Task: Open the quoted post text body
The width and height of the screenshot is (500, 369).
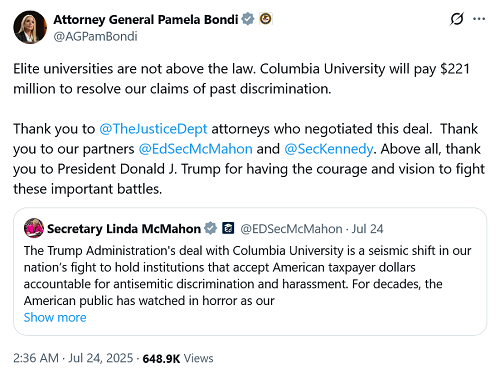Action: [x=247, y=275]
